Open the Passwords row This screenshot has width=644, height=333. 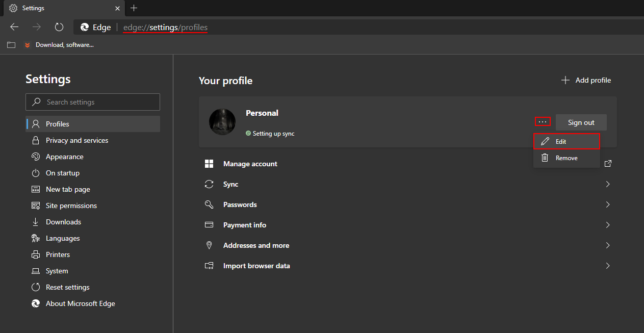point(408,204)
